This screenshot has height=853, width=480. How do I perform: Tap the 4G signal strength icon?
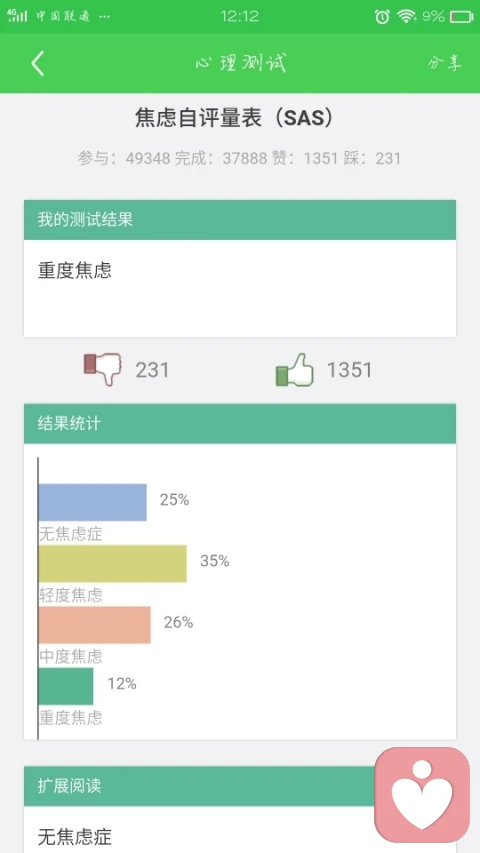point(17,16)
